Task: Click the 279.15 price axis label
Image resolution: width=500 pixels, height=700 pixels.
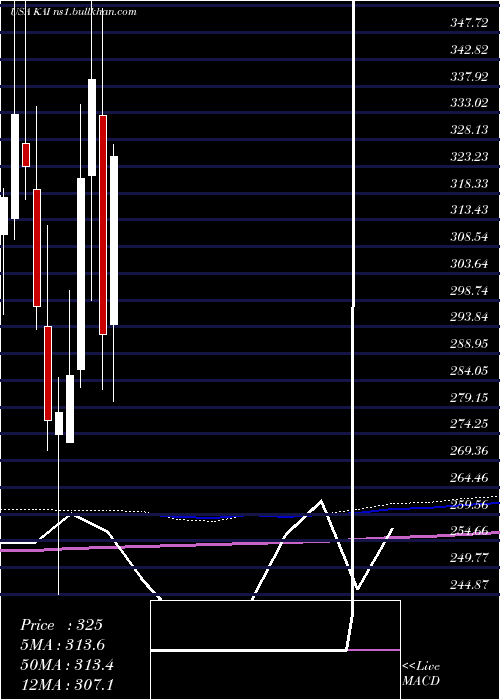Action: [469, 397]
